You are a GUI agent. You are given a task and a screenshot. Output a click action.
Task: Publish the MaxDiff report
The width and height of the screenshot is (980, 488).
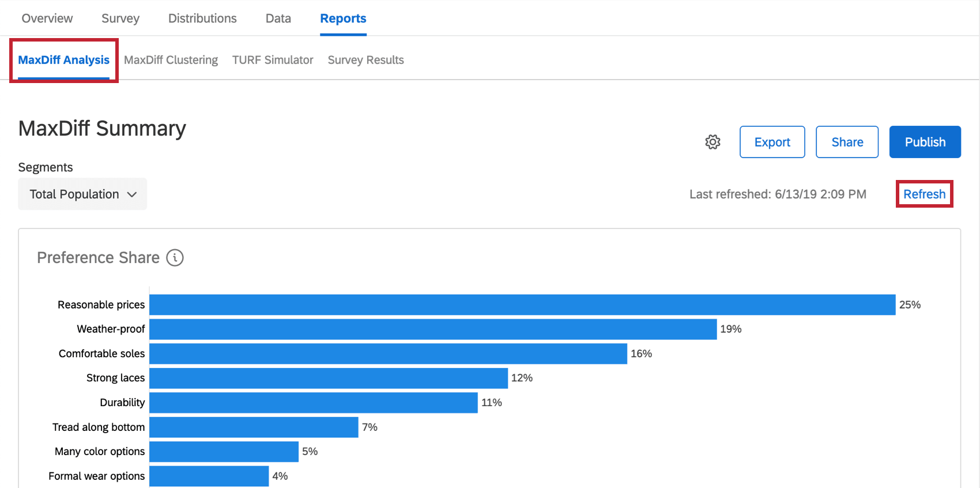pos(925,142)
